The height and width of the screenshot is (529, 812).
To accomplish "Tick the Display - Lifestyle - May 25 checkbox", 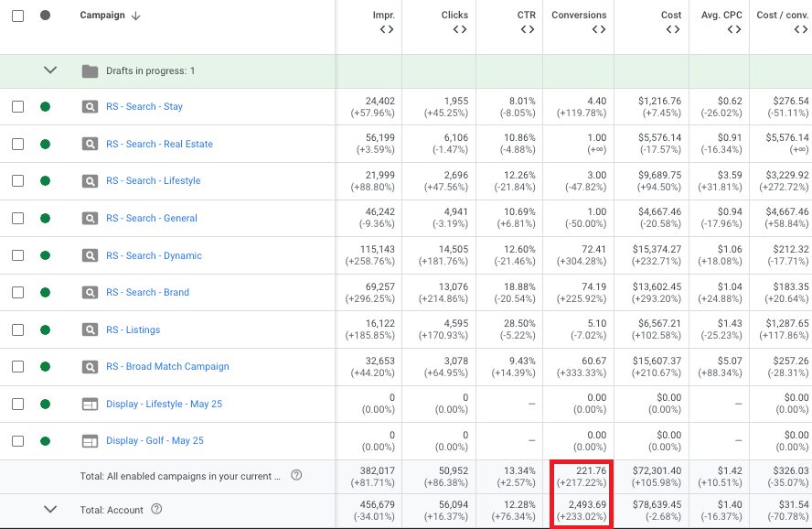I will point(17,404).
